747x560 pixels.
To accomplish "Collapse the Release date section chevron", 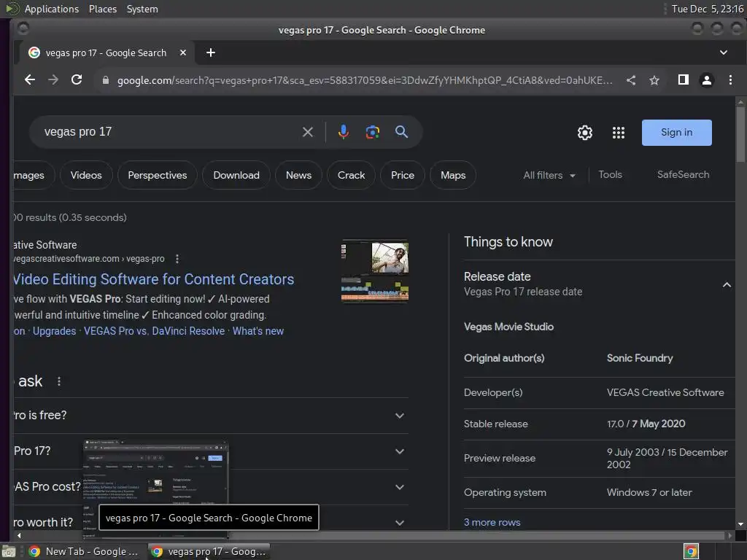I will [x=727, y=285].
